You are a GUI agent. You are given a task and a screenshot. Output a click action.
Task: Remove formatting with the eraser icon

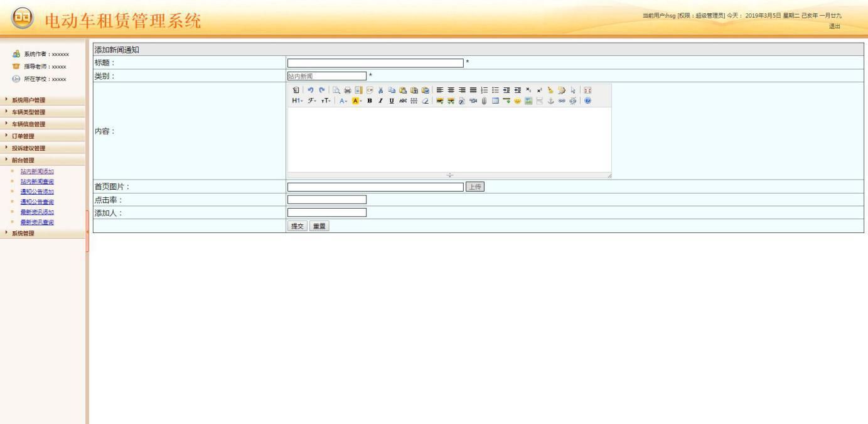[x=425, y=101]
